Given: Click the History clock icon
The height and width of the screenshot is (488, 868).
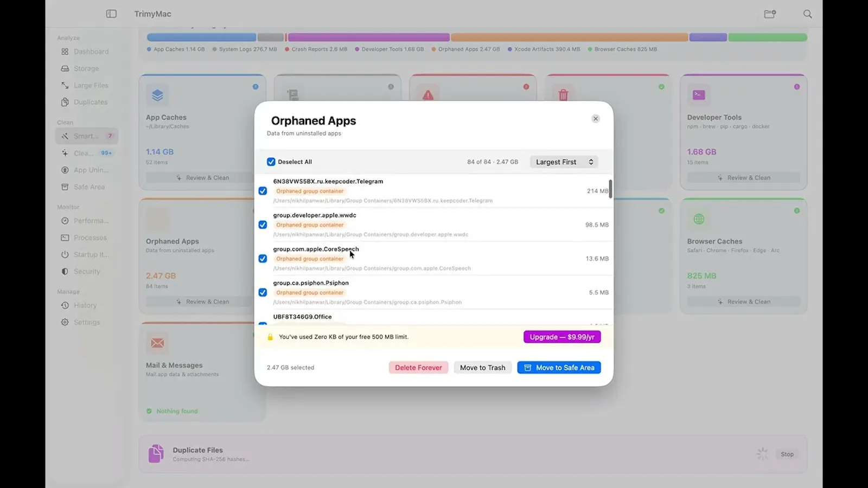Looking at the screenshot, I should [65, 305].
